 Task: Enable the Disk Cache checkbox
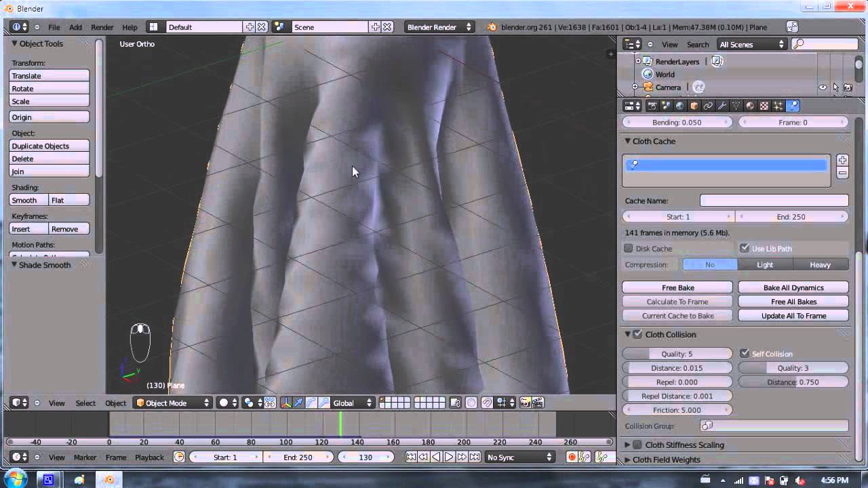coord(629,249)
